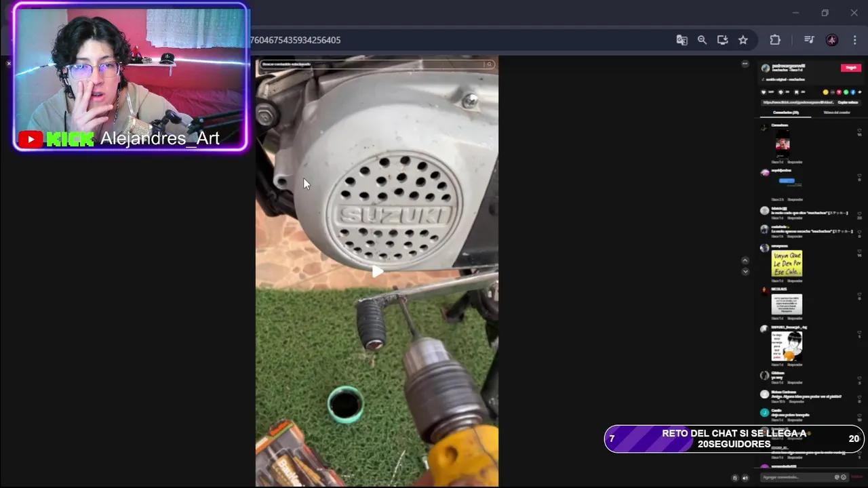
Task: Open the yellow 'Vaya Que Le Den' sticker image
Action: (787, 264)
